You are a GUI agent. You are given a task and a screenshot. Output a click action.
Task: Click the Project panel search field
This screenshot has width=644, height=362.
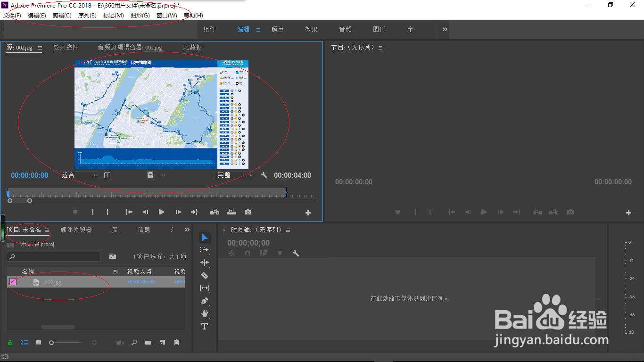coord(54,256)
